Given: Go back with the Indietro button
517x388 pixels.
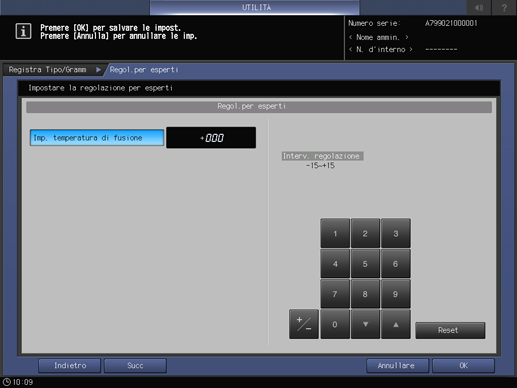Looking at the screenshot, I should click(x=69, y=366).
